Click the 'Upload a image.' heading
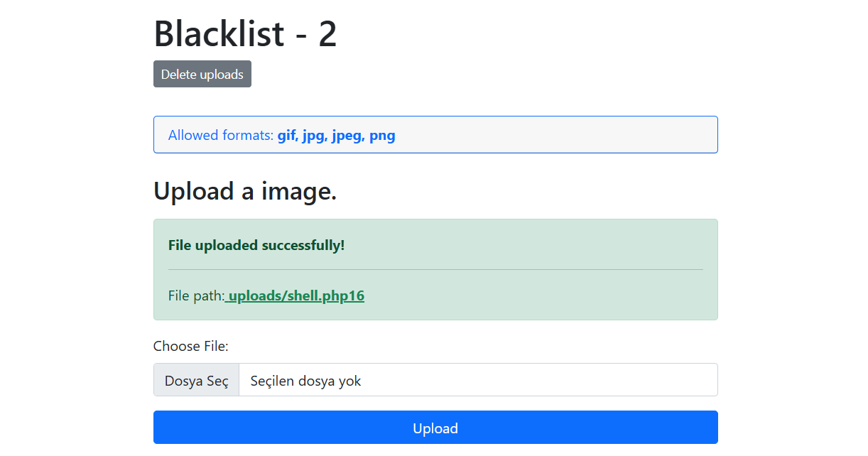868x456 pixels. 245,191
